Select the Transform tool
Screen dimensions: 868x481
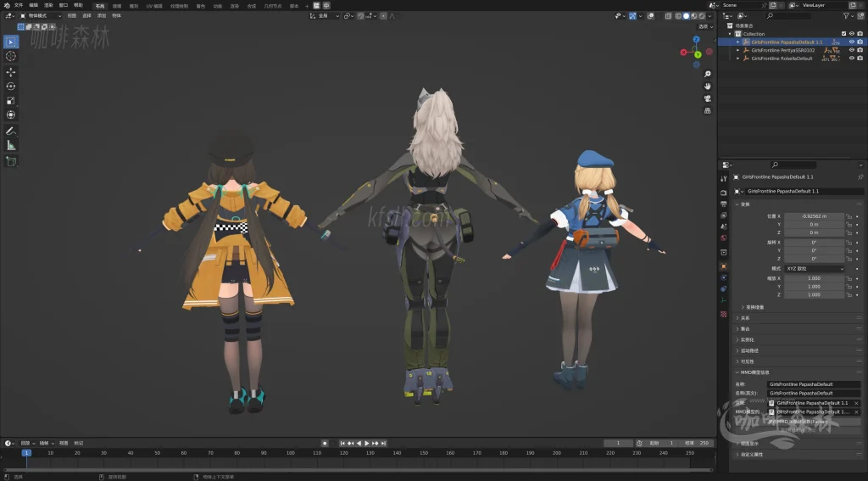click(10, 115)
